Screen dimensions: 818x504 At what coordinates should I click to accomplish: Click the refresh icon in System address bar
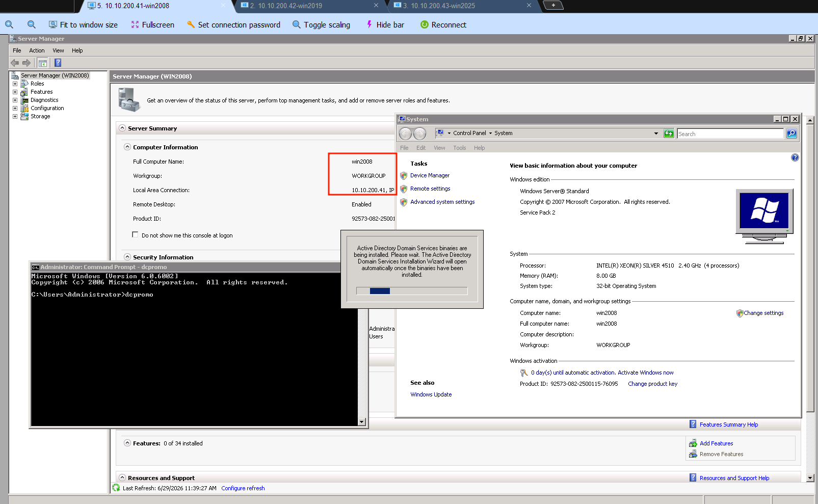point(669,134)
